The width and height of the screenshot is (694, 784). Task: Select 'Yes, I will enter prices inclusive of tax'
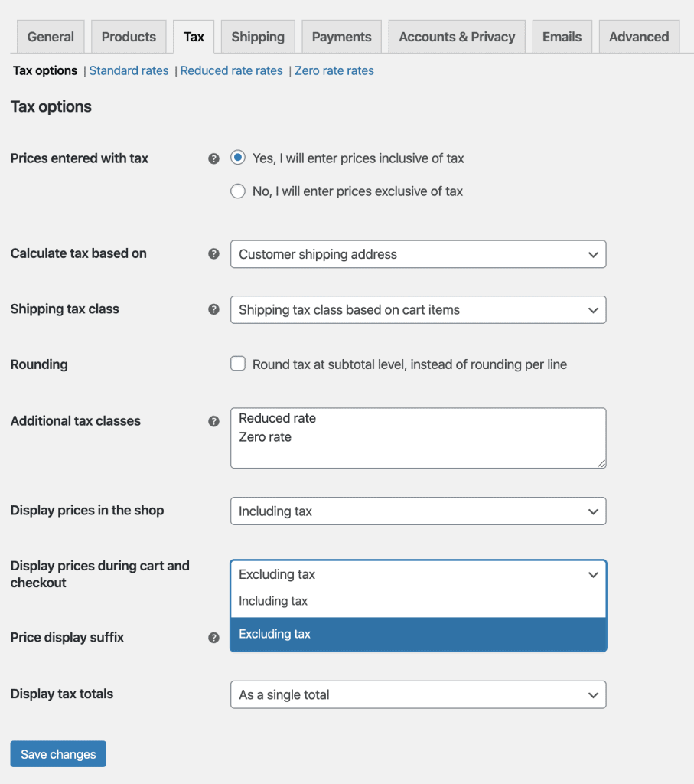coord(238,158)
